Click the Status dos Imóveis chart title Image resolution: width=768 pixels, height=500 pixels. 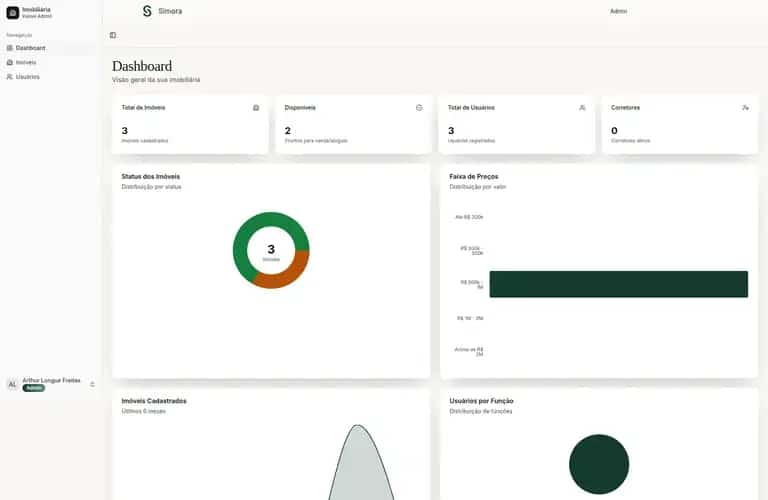point(151,176)
